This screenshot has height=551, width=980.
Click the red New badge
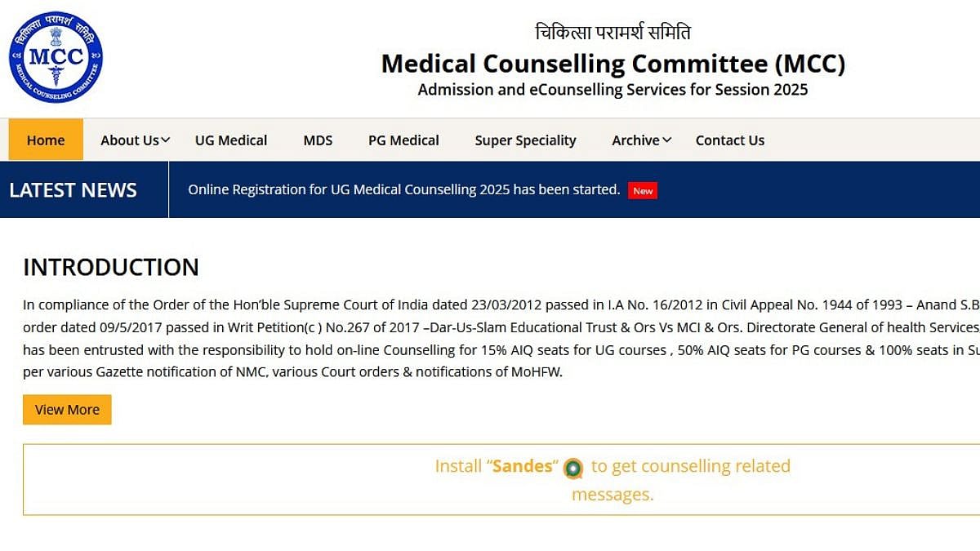643,190
